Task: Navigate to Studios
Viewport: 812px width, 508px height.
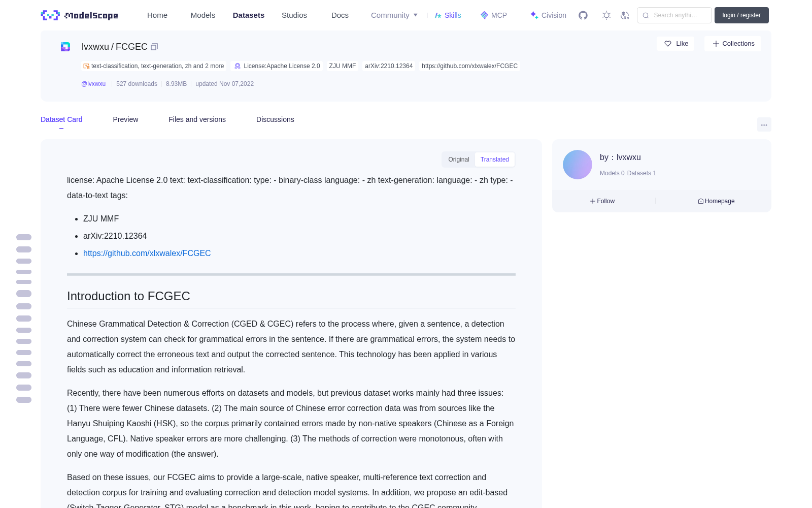Action: (294, 15)
